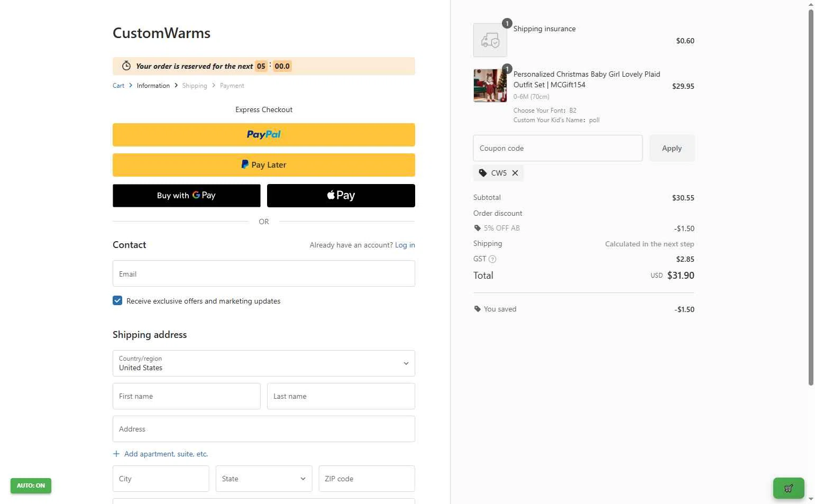Remove the CW5 coupon code
The height and width of the screenshot is (504, 815).
click(515, 173)
